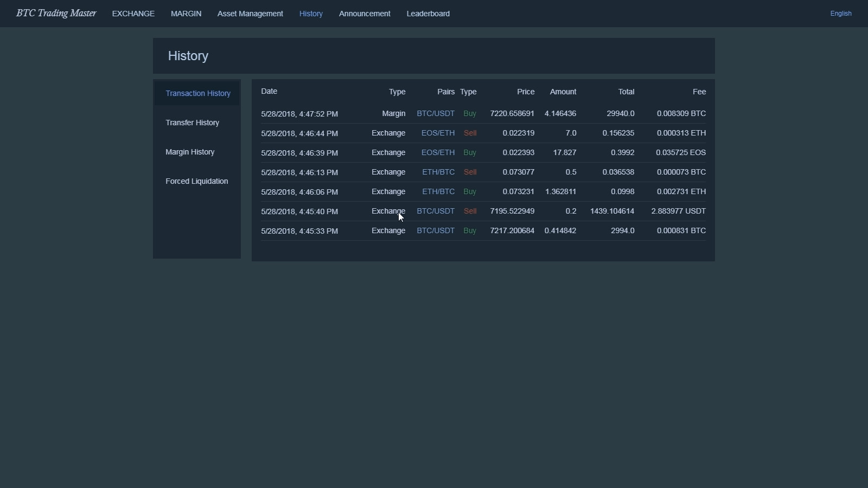Screen dimensions: 868x488
Task: Open the English language selector
Action: point(840,14)
